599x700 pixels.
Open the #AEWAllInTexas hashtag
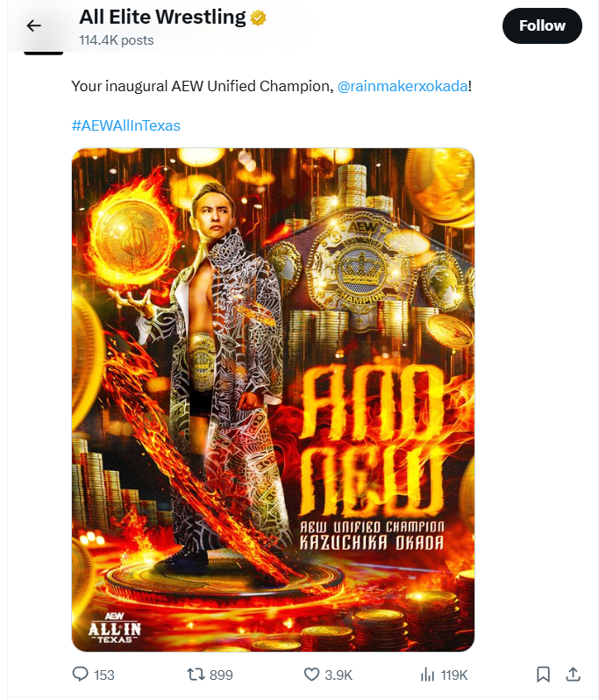point(126,125)
